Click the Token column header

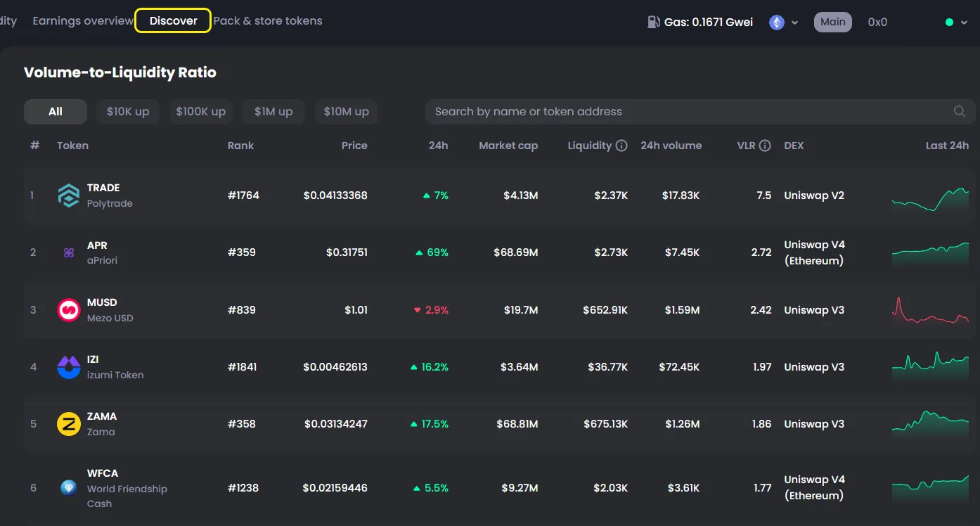click(x=73, y=146)
